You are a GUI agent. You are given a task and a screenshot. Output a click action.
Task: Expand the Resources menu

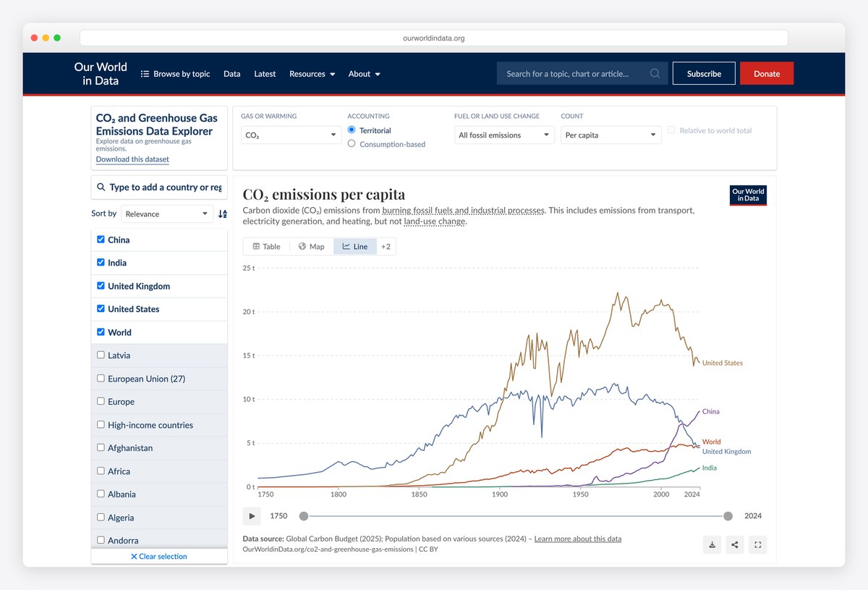312,74
